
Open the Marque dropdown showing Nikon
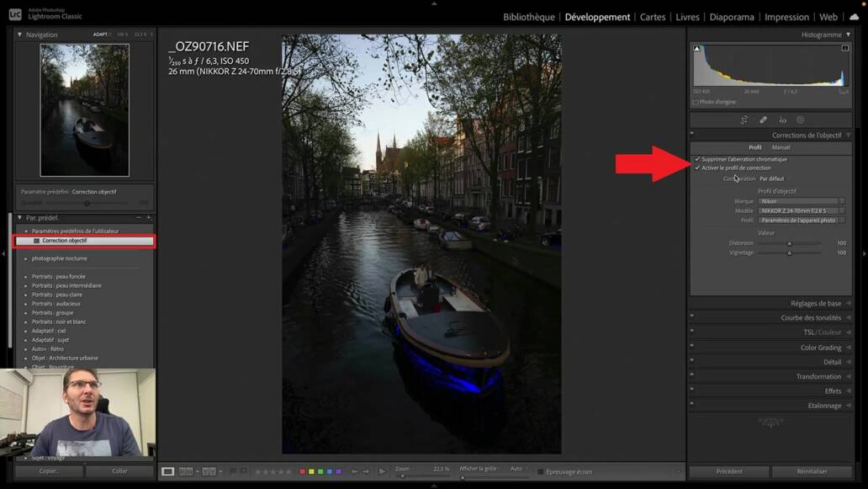tap(802, 201)
